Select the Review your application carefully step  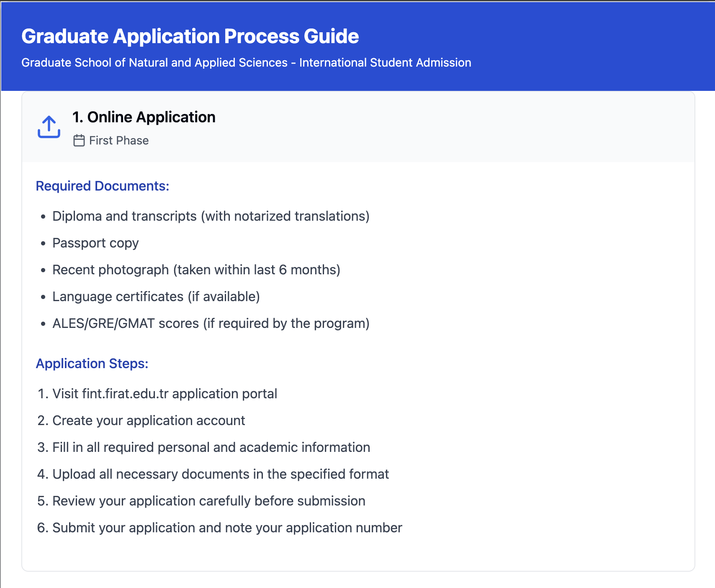pyautogui.click(x=208, y=501)
